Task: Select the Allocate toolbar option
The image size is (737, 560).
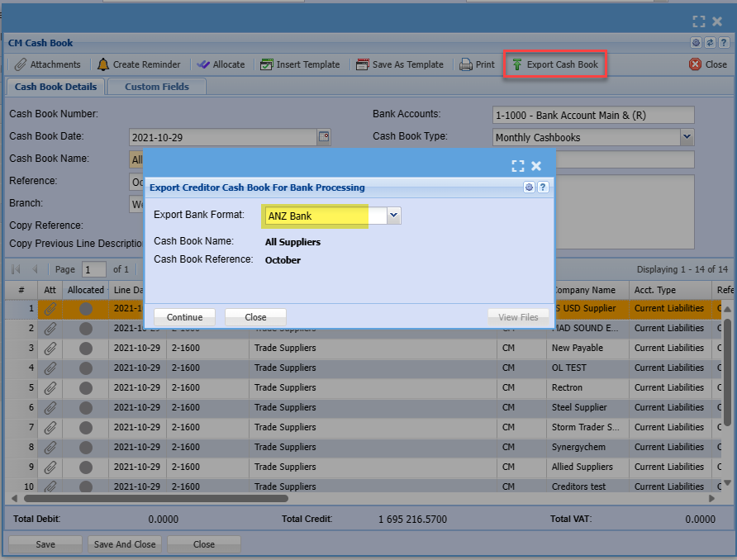Action: [221, 64]
